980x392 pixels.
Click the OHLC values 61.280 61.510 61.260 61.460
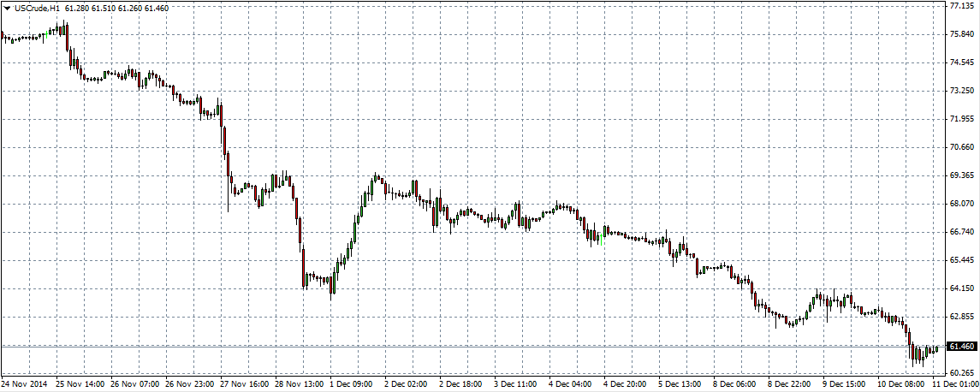pos(116,8)
